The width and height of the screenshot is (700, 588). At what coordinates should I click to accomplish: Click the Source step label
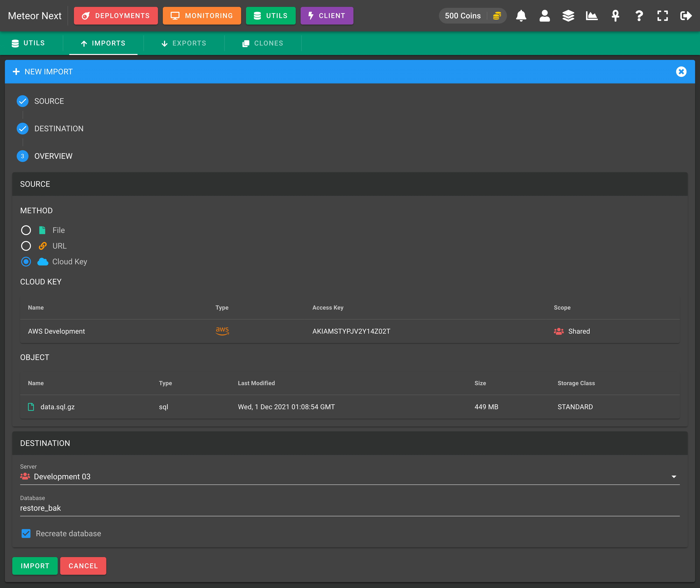click(x=49, y=101)
